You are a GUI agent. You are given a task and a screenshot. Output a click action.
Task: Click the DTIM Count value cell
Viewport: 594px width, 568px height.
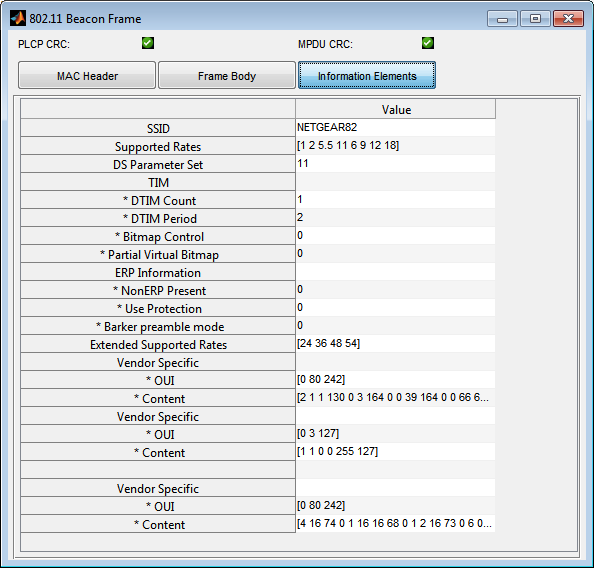395,200
